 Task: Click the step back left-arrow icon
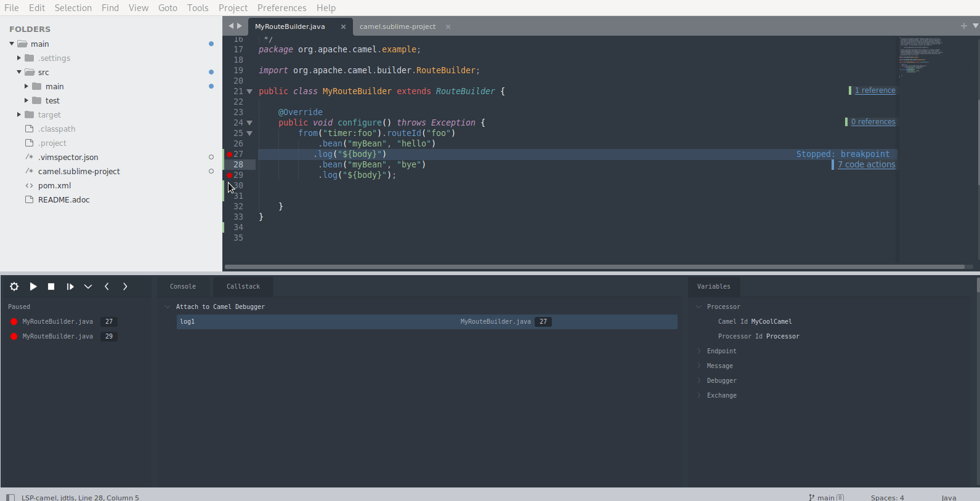click(x=107, y=287)
